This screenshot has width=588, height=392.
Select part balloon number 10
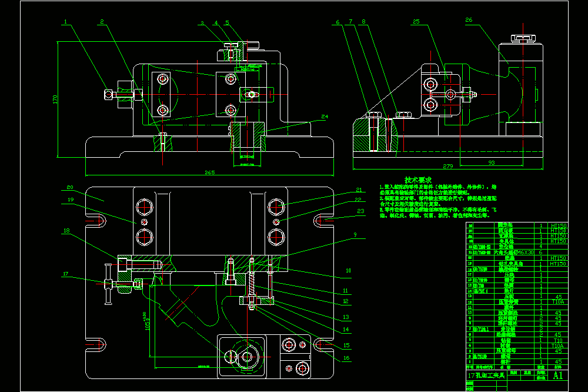[x=348, y=270]
